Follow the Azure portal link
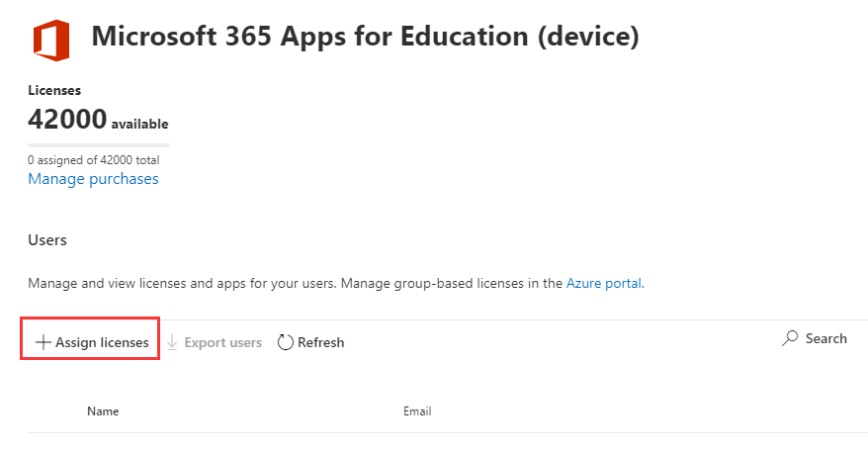 point(604,283)
